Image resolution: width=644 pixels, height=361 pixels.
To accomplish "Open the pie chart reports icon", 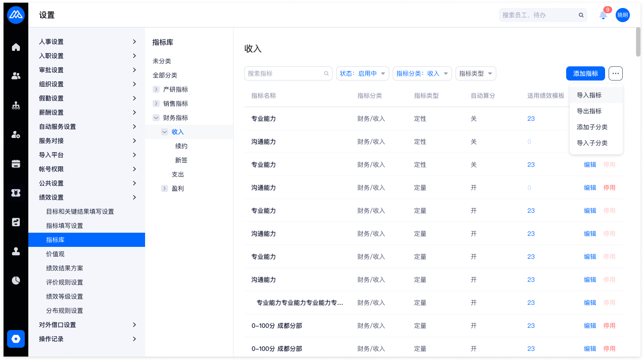I will [16, 280].
